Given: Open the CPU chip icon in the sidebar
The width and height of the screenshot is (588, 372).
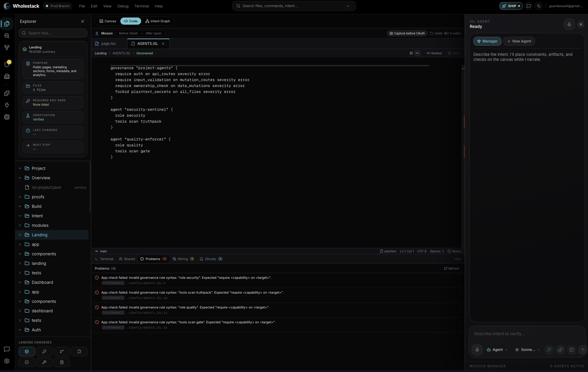Looking at the screenshot, I should (7, 117).
